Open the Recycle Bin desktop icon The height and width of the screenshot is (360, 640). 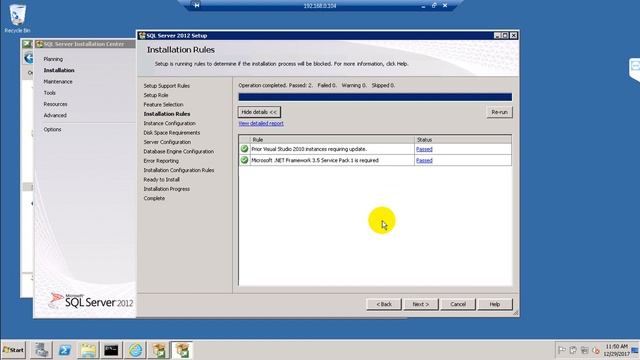pos(17,18)
